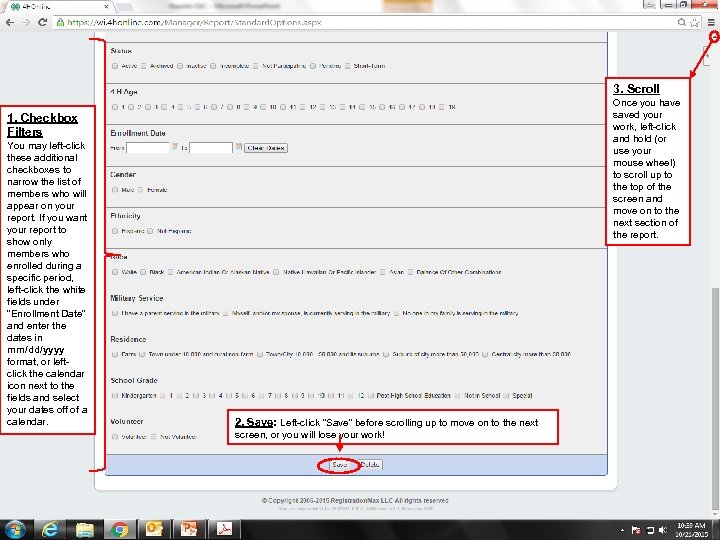The height and width of the screenshot is (540, 720).
Task: Check 'I have a parent serving in the military'
Action: coord(115,313)
